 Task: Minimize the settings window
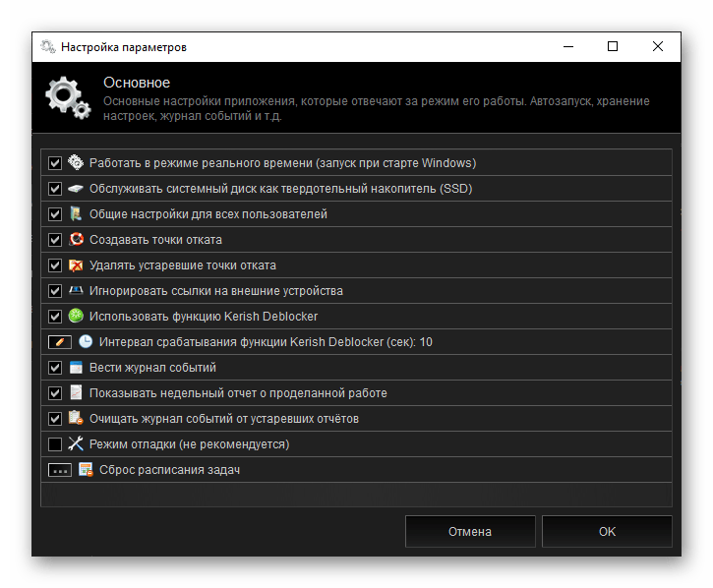568,46
